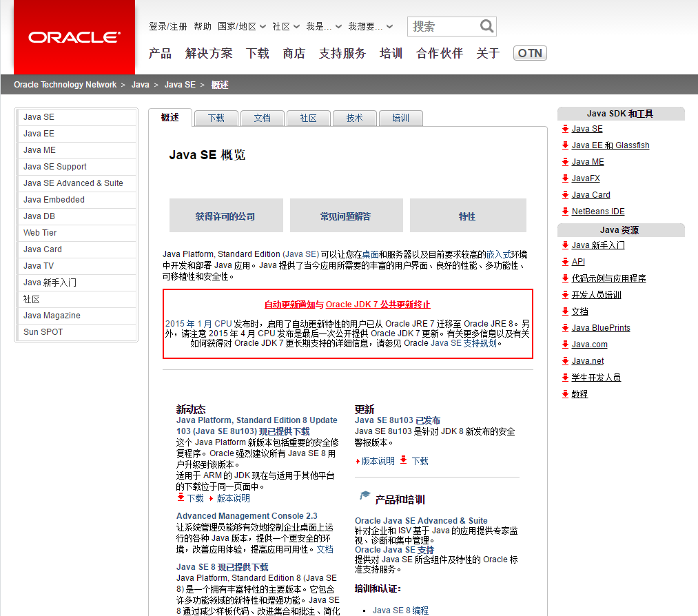Click the 常见问题解答 button

347,216
